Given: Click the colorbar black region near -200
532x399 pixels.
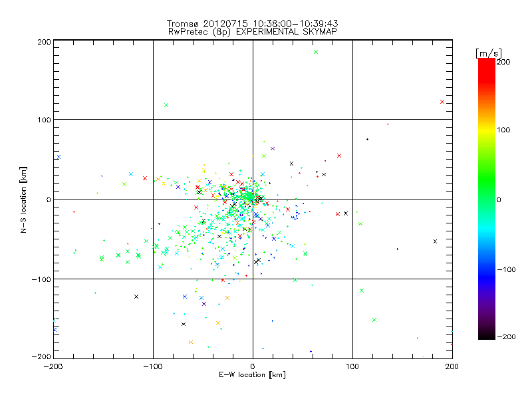Looking at the screenshot, I should [x=487, y=334].
